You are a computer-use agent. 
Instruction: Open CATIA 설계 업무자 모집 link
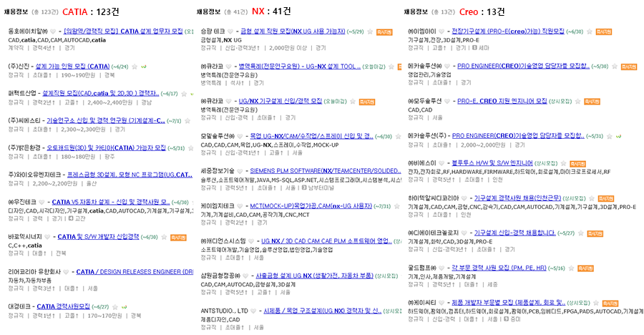pos(123,31)
